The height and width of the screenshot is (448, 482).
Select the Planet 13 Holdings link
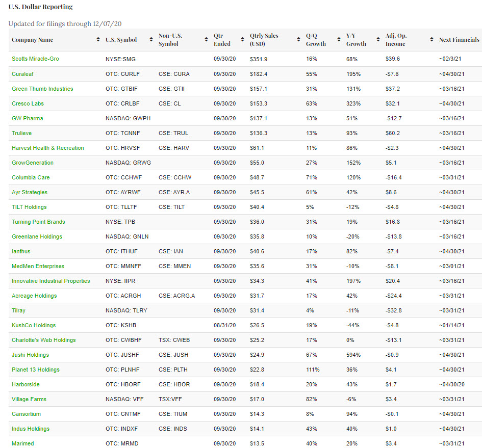tap(35, 370)
